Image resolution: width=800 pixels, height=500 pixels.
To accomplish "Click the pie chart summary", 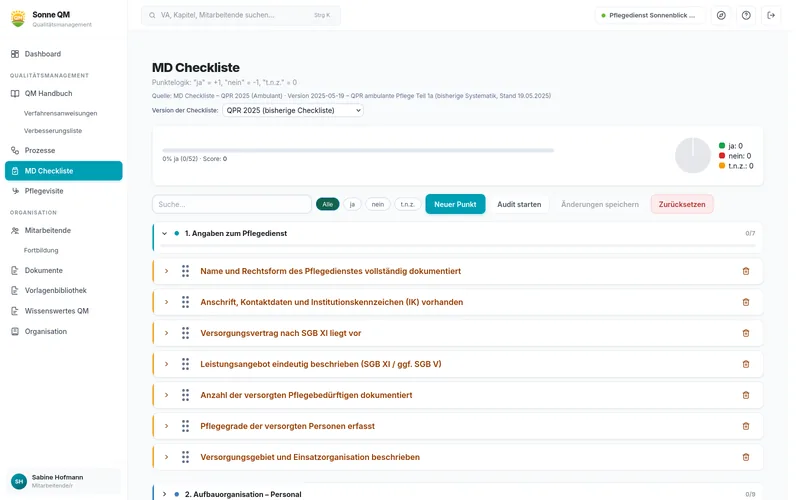I will click(x=692, y=155).
